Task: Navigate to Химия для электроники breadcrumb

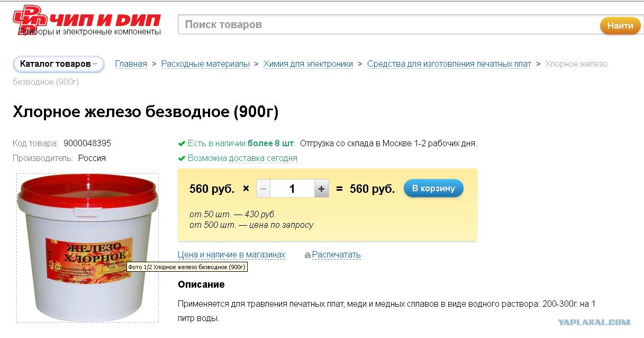Action: [308, 64]
